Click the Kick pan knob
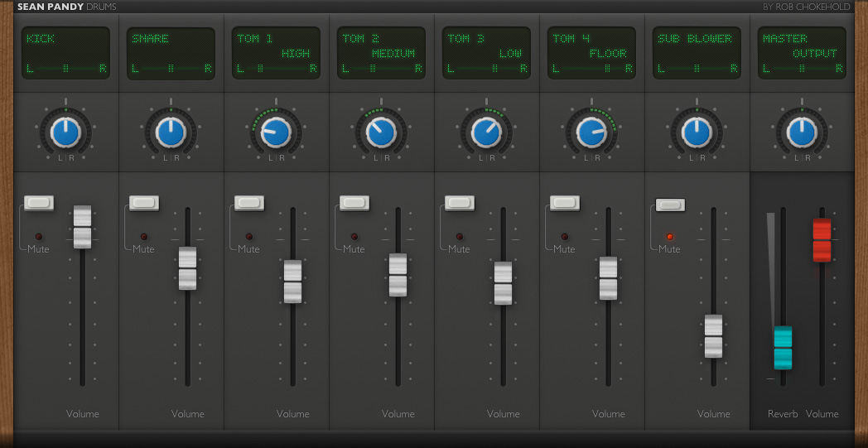This screenshot has height=448, width=868. (66, 132)
